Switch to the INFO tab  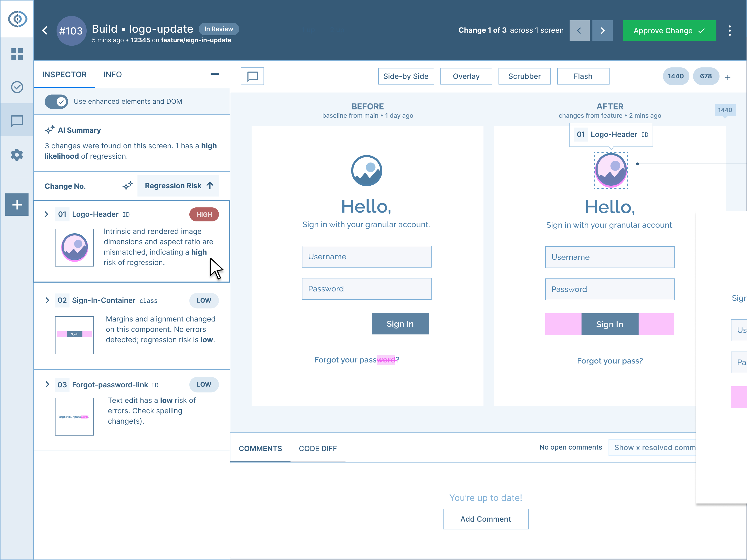click(x=113, y=75)
